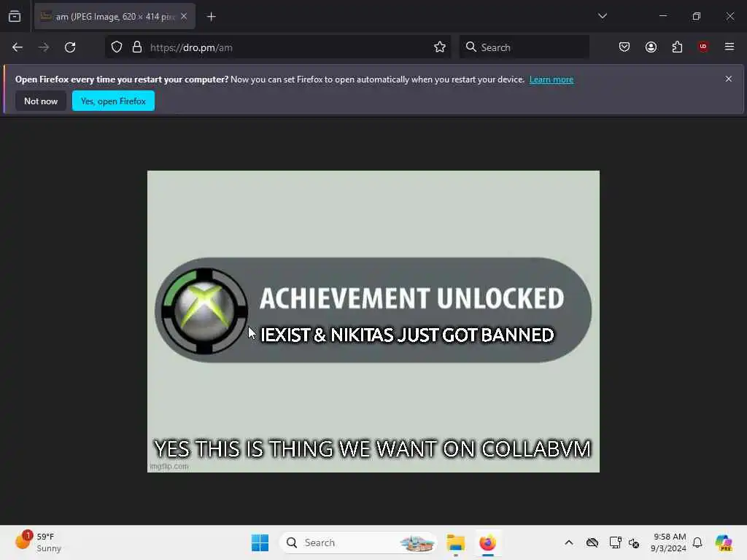
Task: Open Firefox View recent browsing icon
Action: pos(15,17)
